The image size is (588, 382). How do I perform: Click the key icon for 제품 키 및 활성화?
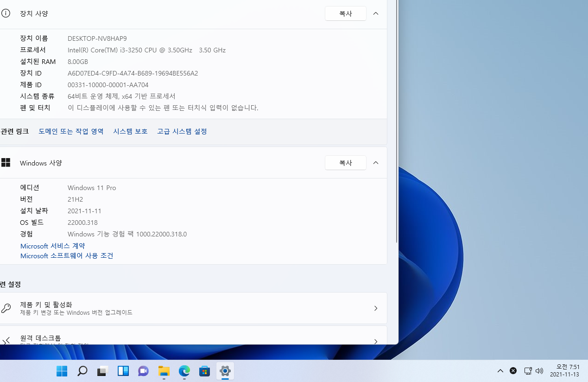coord(6,308)
